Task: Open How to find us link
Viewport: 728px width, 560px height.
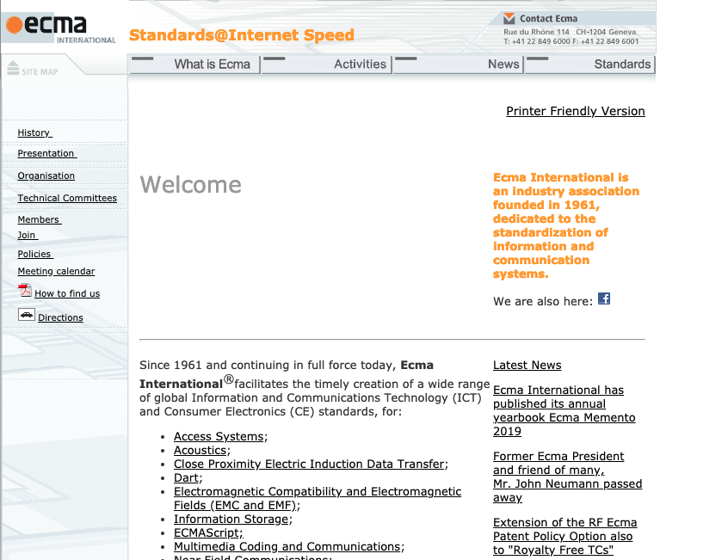Action: (x=67, y=293)
